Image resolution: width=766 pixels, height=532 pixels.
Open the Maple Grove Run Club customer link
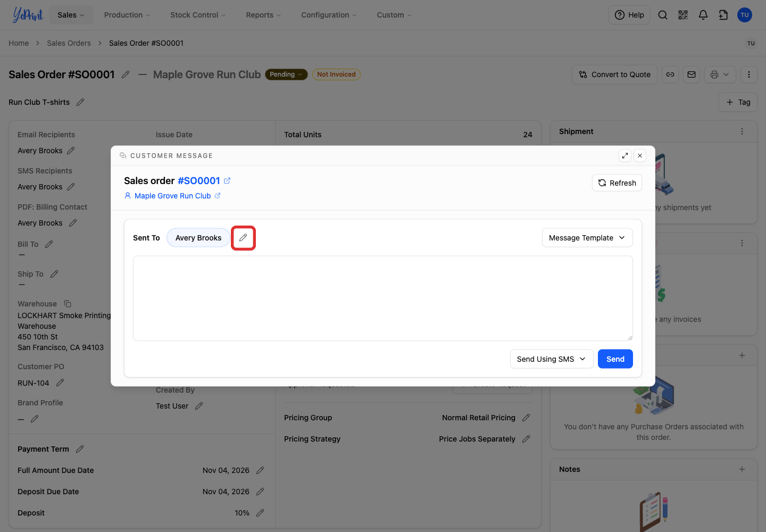coord(172,196)
